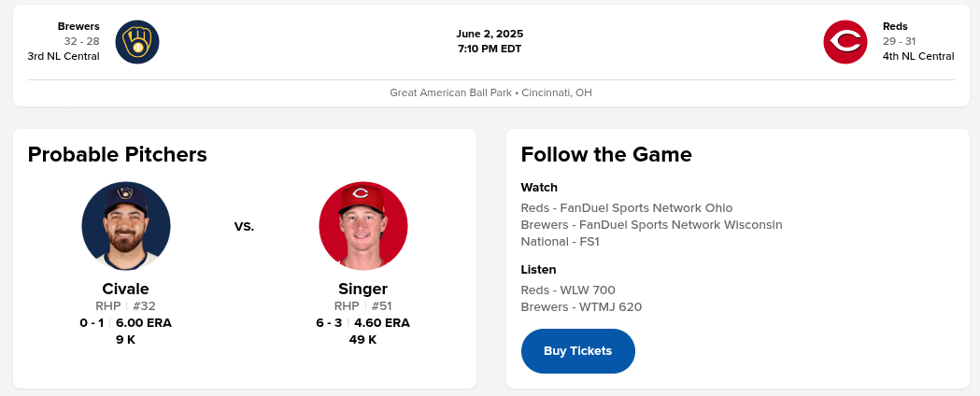The width and height of the screenshot is (980, 396).
Task: Click the Brewers WTMJ 620 radio listing
Action: 581,307
